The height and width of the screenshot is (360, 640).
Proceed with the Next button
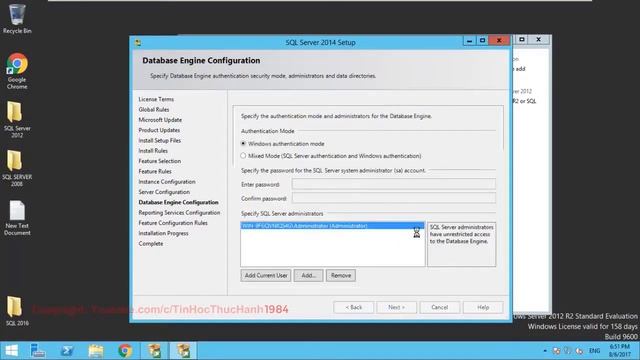pyautogui.click(x=396, y=307)
